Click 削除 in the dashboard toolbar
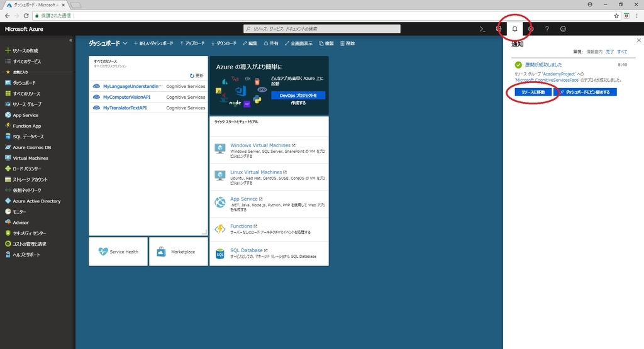The height and width of the screenshot is (349, 644). coord(347,43)
